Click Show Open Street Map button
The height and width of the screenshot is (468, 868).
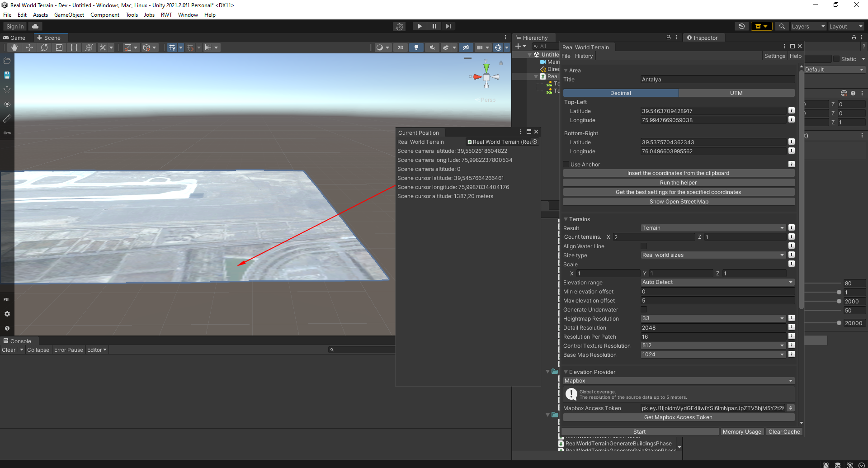pyautogui.click(x=679, y=202)
